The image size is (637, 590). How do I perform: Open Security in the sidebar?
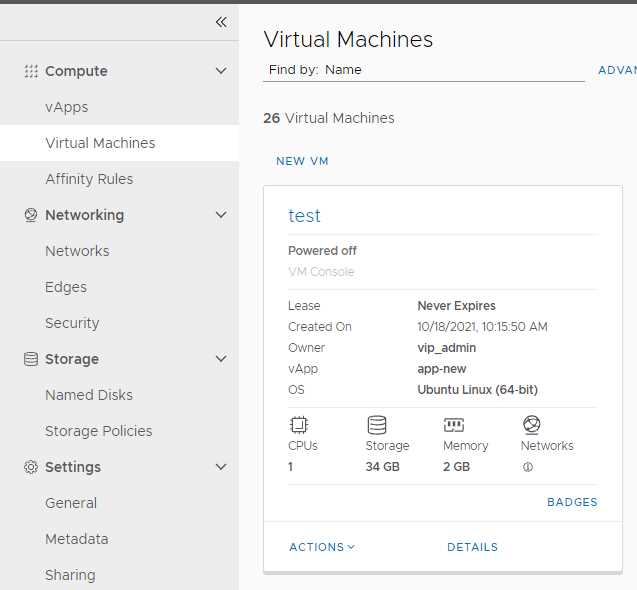pos(72,323)
